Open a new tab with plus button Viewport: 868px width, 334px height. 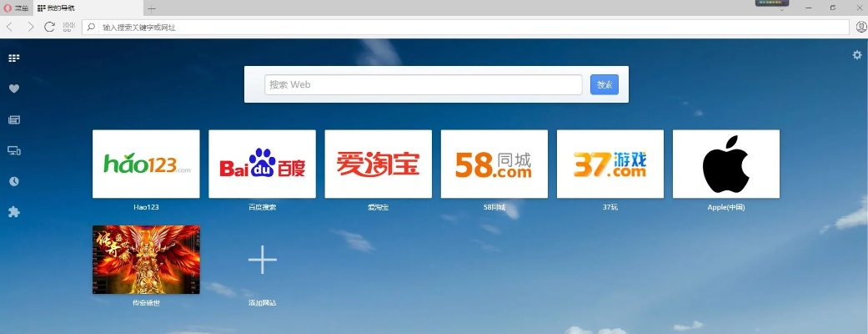point(151,8)
